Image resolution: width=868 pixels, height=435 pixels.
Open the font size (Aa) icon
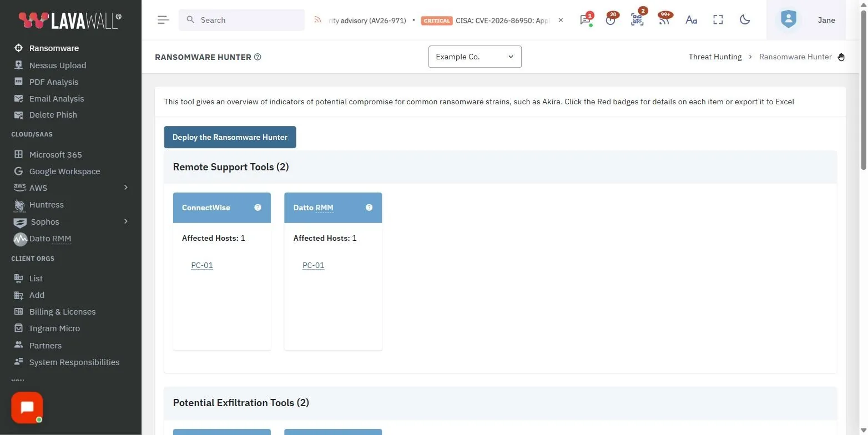tap(691, 20)
